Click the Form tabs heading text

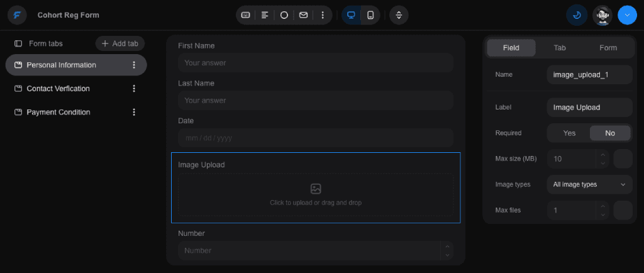coord(45,43)
